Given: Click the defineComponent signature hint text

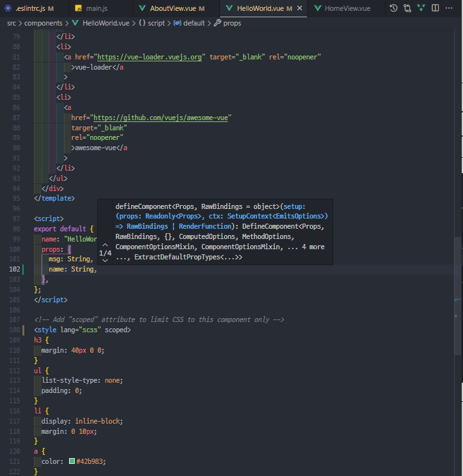Looking at the screenshot, I should coord(221,232).
